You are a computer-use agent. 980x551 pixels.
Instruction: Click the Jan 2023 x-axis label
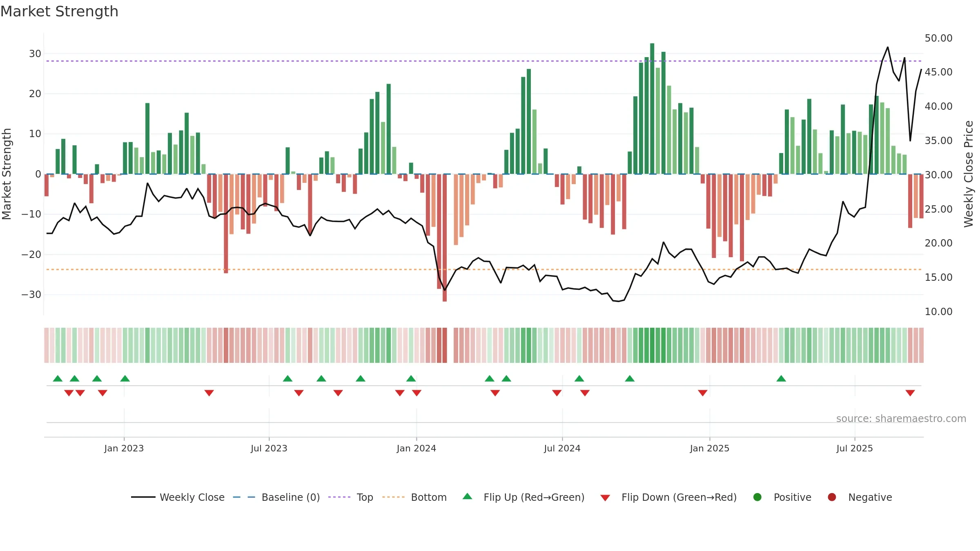124,448
